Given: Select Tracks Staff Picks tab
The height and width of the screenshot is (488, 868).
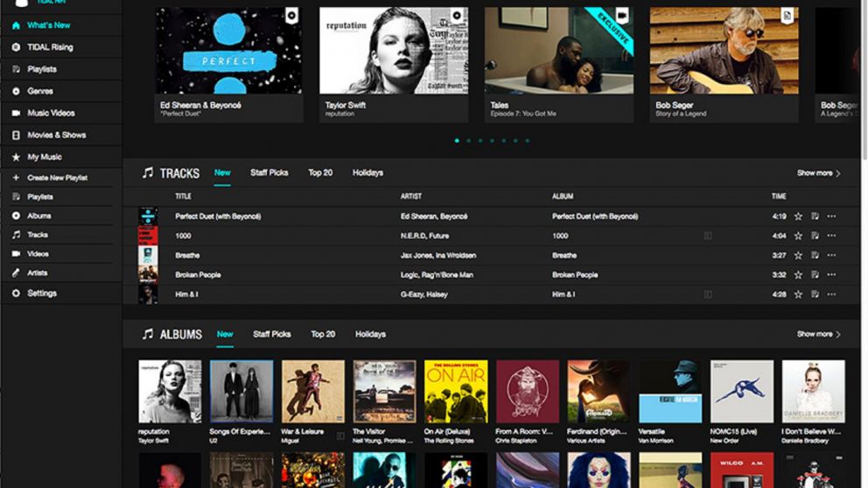Looking at the screenshot, I should [269, 172].
